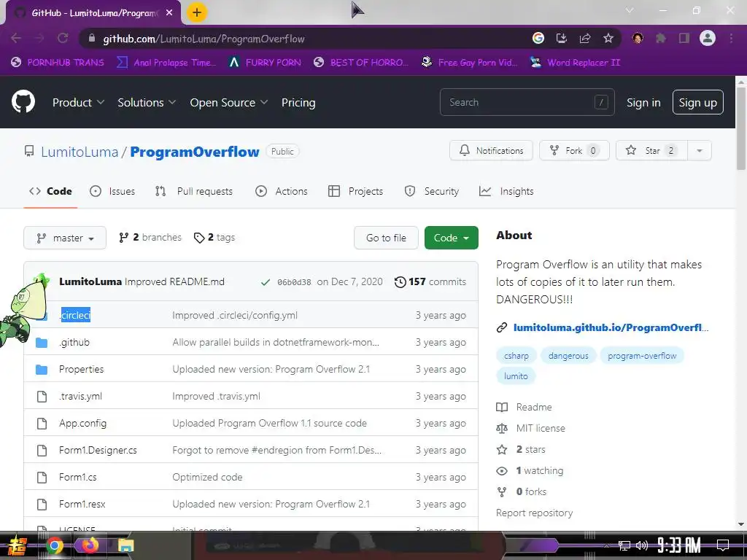
Task: Open Chrome from the taskbar
Action: pyautogui.click(x=54, y=545)
